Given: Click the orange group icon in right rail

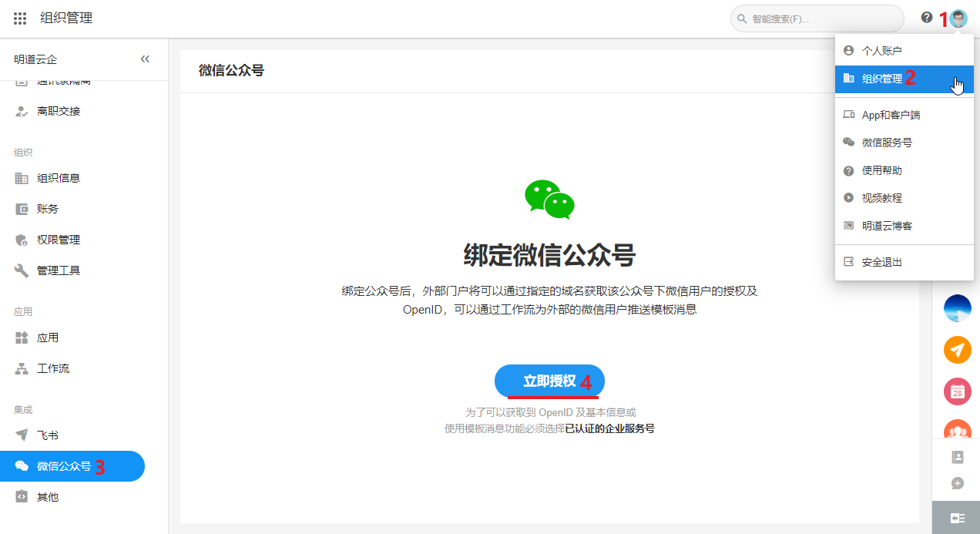Looking at the screenshot, I should pyautogui.click(x=957, y=429).
